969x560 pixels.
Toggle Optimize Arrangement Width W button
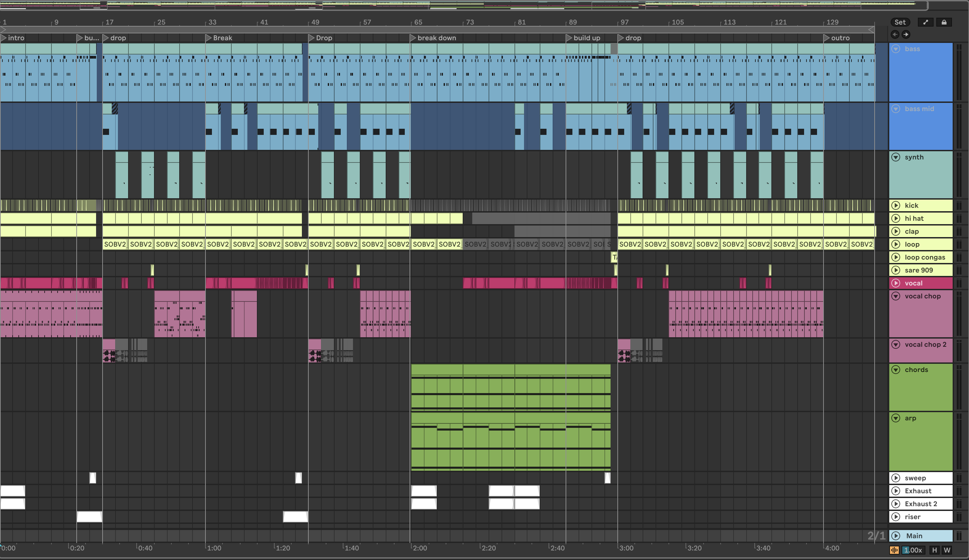coord(947,550)
